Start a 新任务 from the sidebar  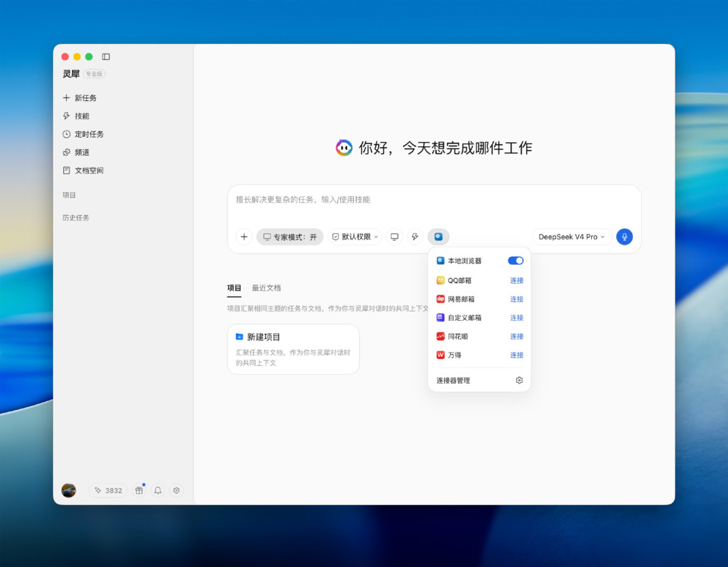[80, 98]
